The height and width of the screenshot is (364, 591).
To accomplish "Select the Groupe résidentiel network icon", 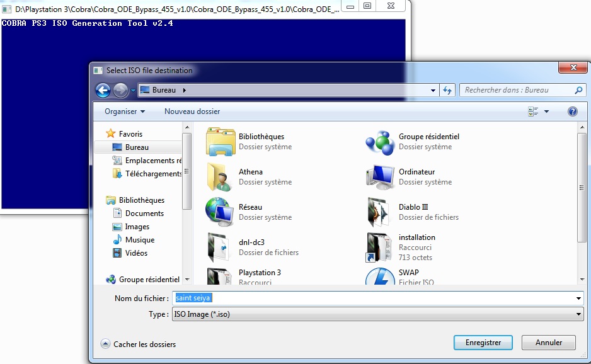I will tap(381, 142).
